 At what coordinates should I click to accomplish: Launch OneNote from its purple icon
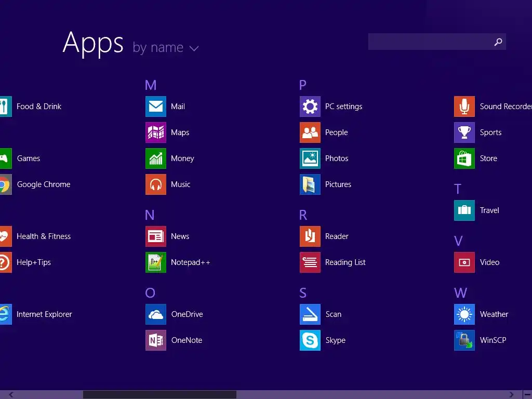[x=156, y=340]
